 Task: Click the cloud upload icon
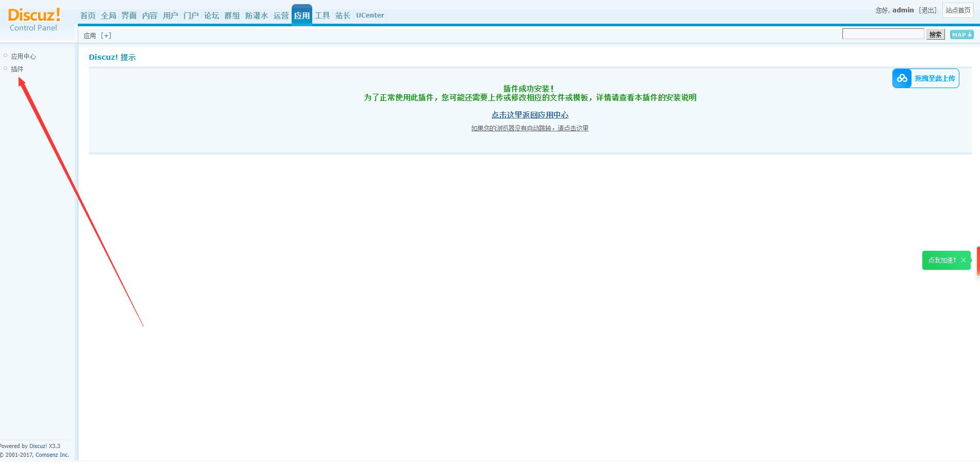click(902, 78)
